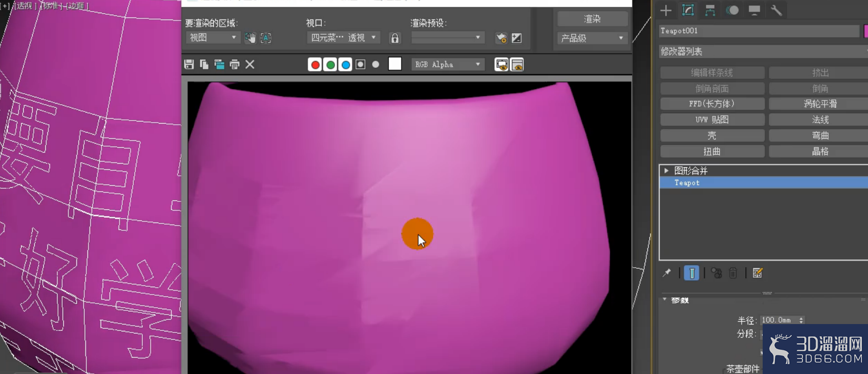
Task: Open the render preset dropdown
Action: tap(447, 37)
